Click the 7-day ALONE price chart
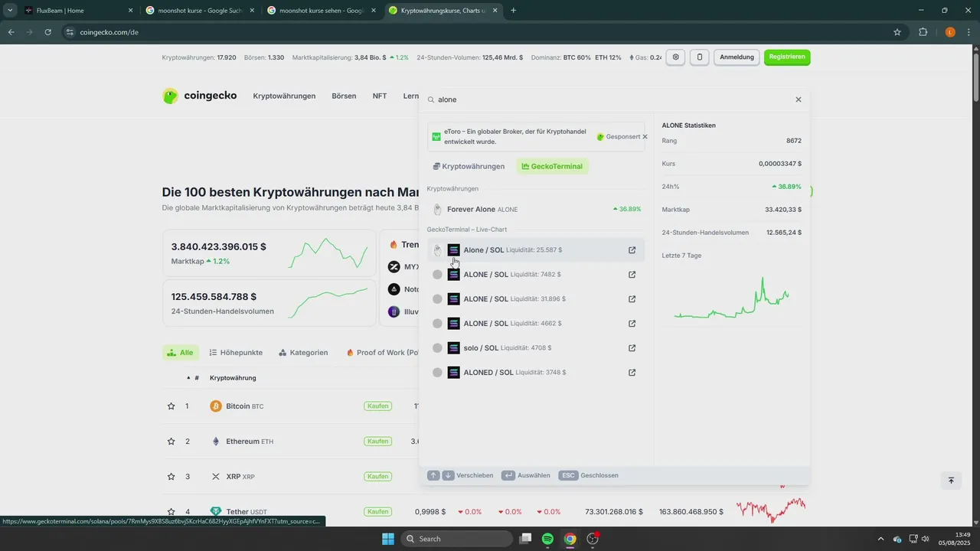The height and width of the screenshot is (551, 980). tap(731, 297)
